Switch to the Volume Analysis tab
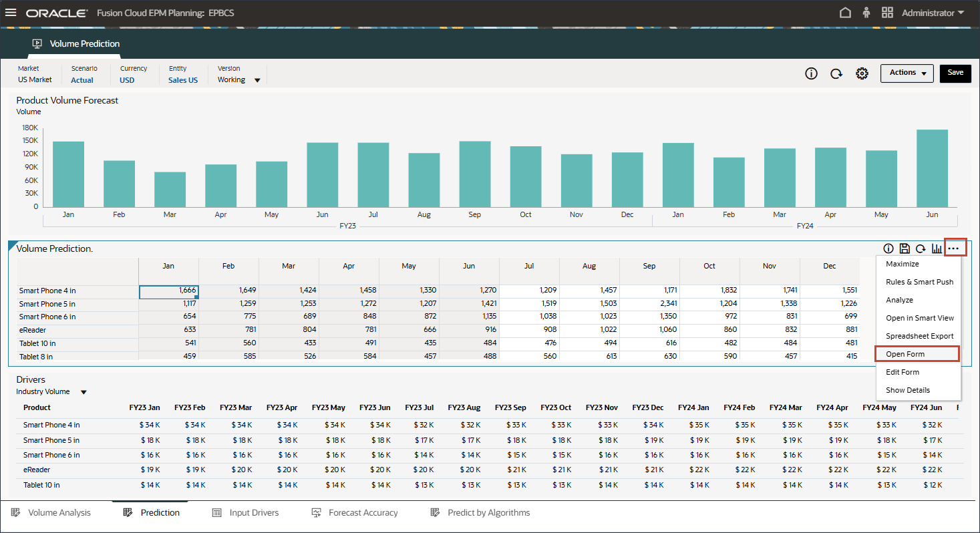 pyautogui.click(x=51, y=513)
